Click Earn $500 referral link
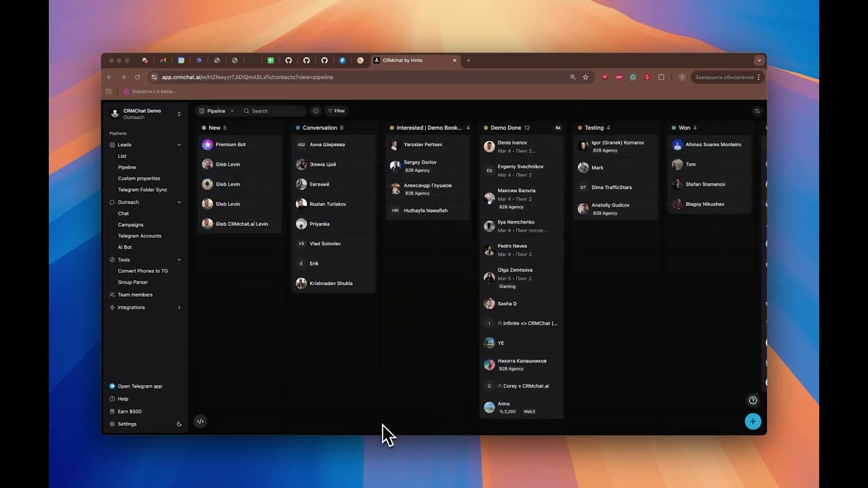Screen dimensions: 868x488 click(x=130, y=411)
